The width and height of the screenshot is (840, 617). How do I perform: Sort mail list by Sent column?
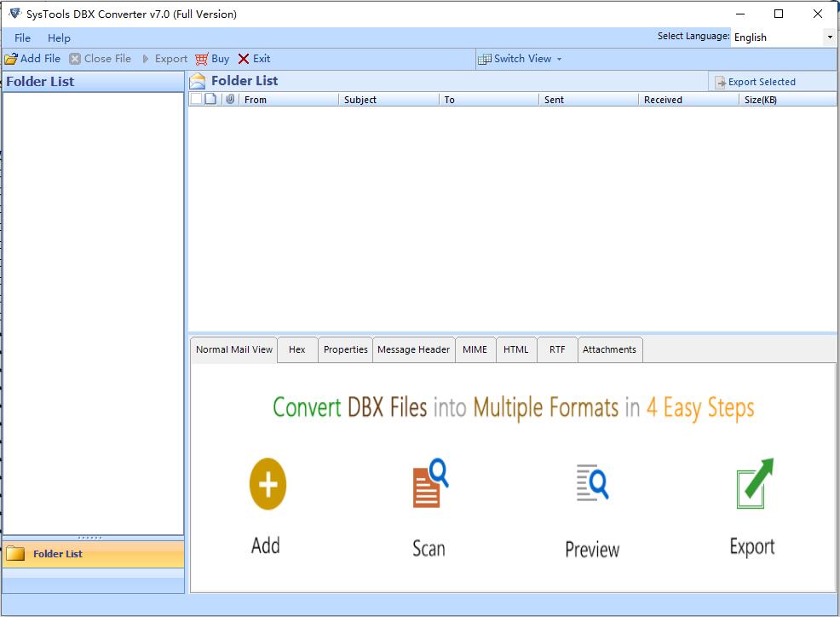pos(589,100)
